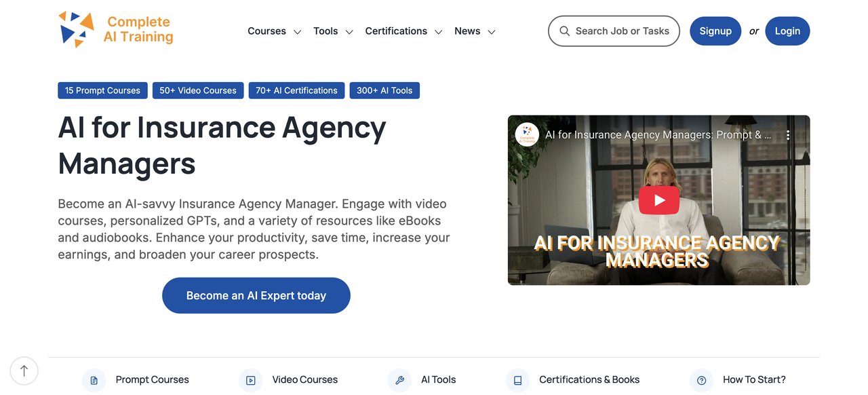868x395 pixels.
Task: Open the Tools menu
Action: (x=325, y=31)
